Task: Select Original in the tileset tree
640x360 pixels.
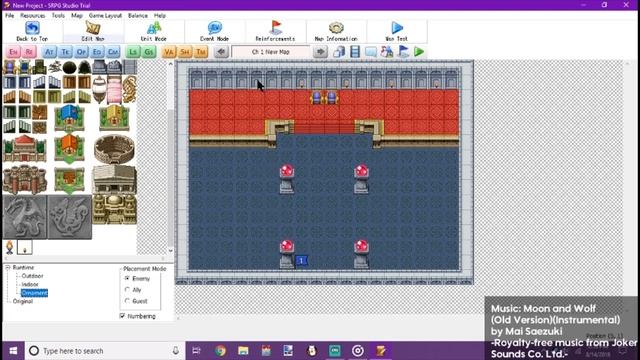Action: [23, 301]
